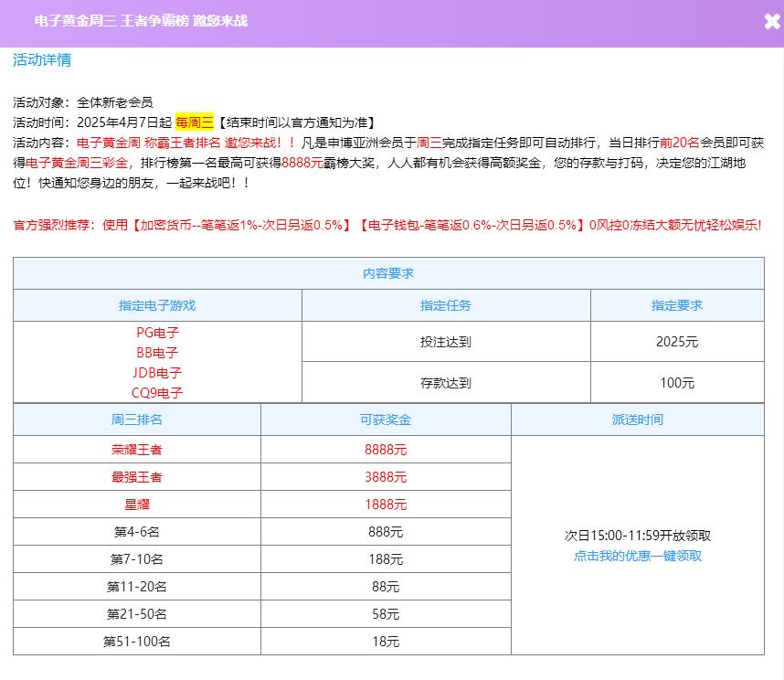Select the 指定电子游戏 column header
This screenshot has height=680, width=784.
[157, 305]
